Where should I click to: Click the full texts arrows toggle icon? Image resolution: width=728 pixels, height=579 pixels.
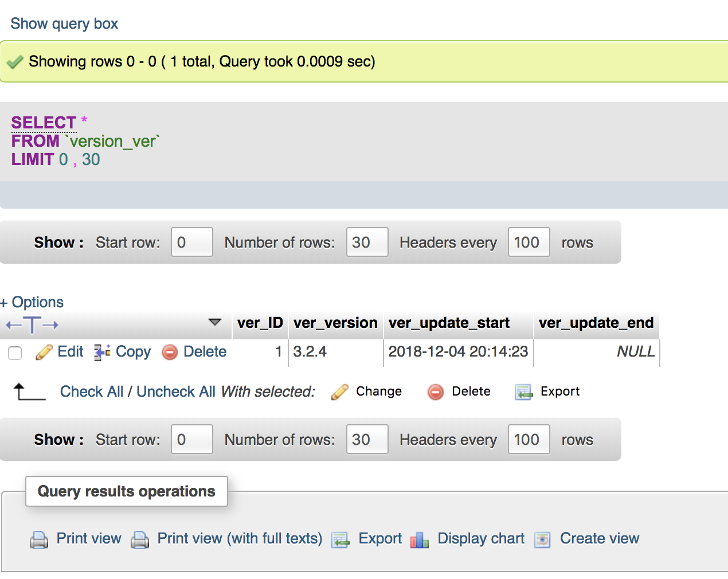click(x=32, y=325)
